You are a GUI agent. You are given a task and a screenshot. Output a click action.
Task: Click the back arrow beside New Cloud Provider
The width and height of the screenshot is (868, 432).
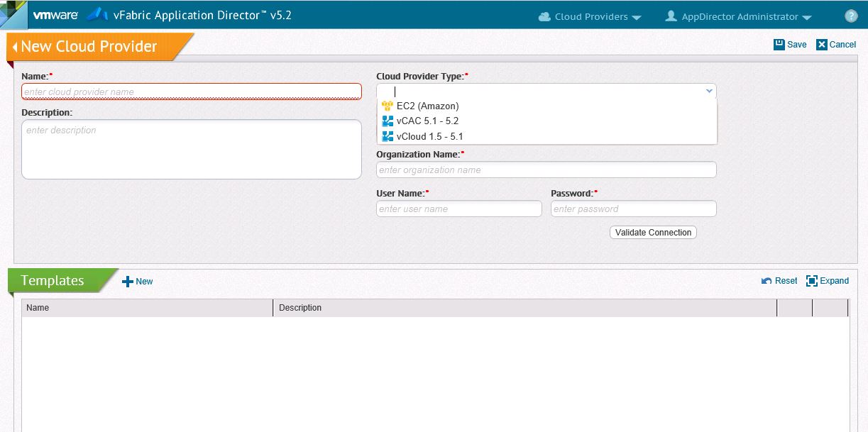pos(15,47)
